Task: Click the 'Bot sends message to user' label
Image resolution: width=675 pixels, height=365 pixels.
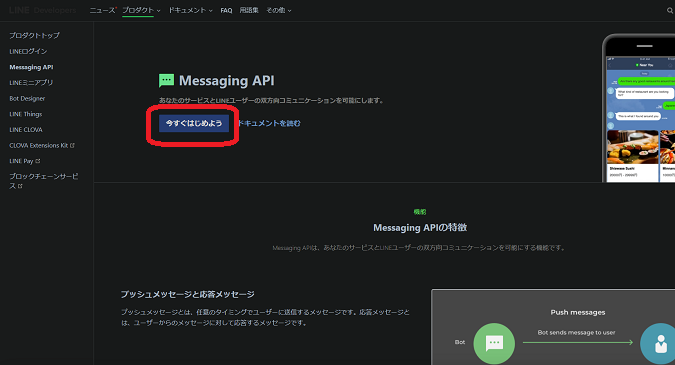Action: pos(576,332)
